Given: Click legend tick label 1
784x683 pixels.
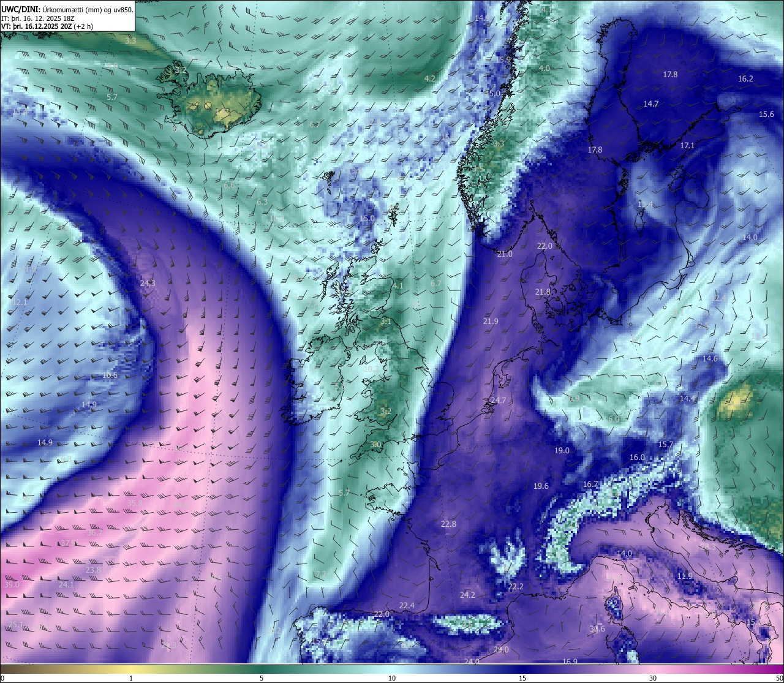Looking at the screenshot, I should [x=131, y=678].
